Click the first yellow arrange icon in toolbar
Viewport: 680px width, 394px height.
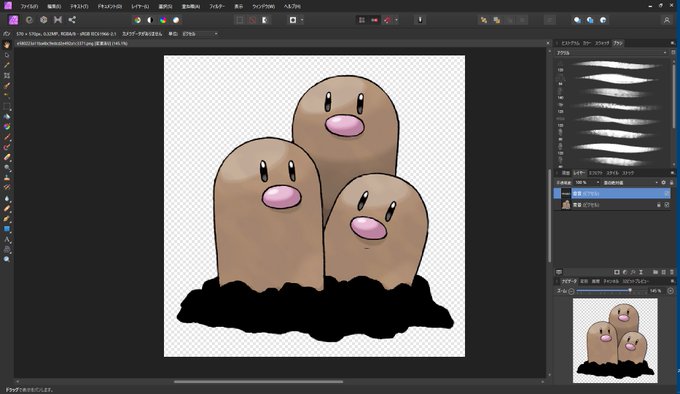[484, 20]
